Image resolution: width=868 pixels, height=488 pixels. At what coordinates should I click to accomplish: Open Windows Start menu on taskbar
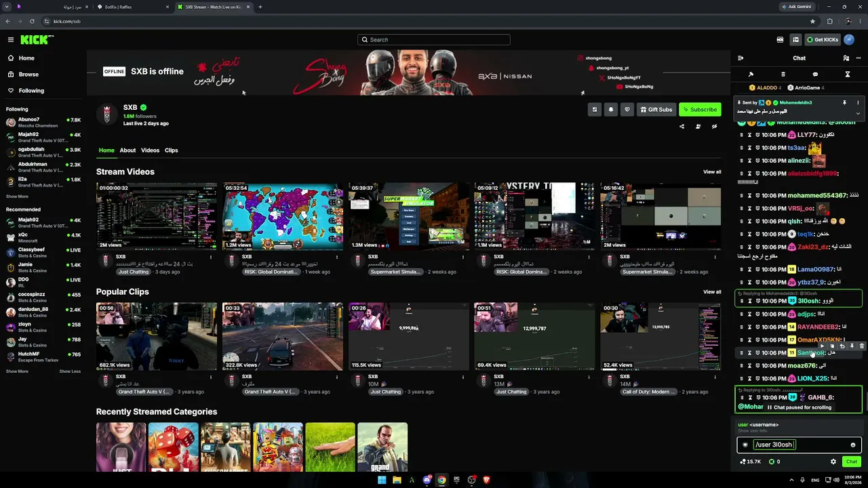(x=382, y=480)
